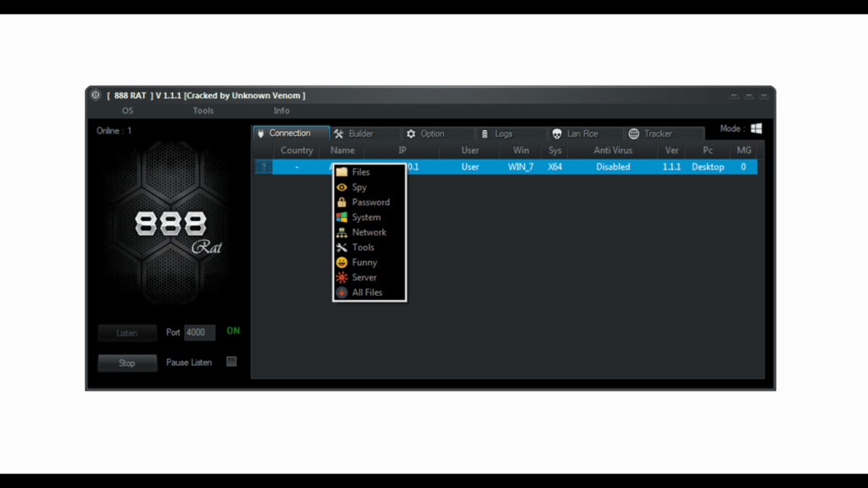Click the Builder tools icon
868x488 pixels.
click(x=339, y=134)
